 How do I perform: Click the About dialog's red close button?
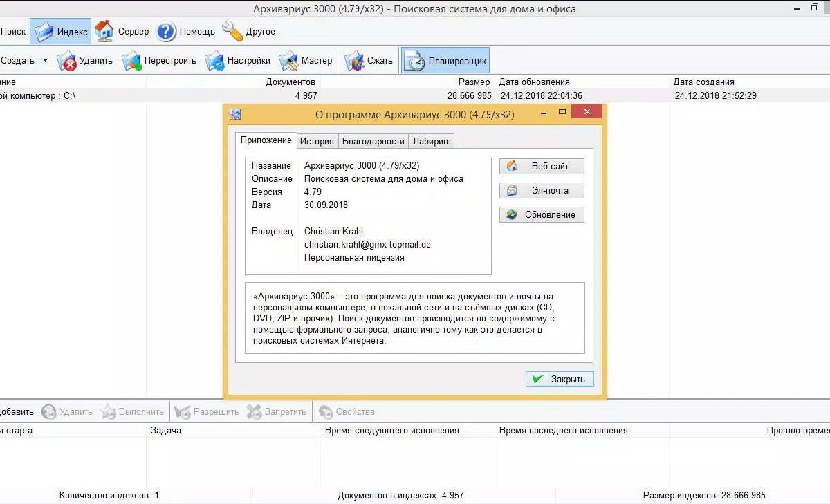(x=587, y=112)
